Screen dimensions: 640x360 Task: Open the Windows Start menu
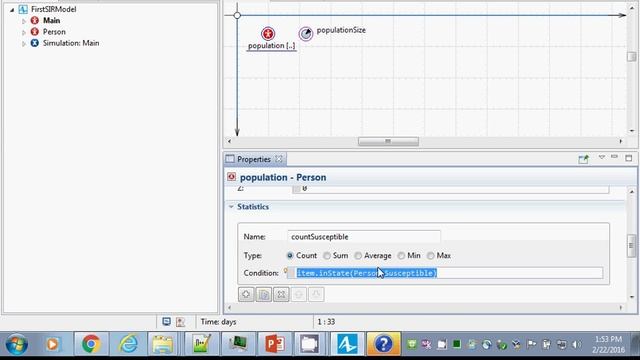pyautogui.click(x=16, y=344)
